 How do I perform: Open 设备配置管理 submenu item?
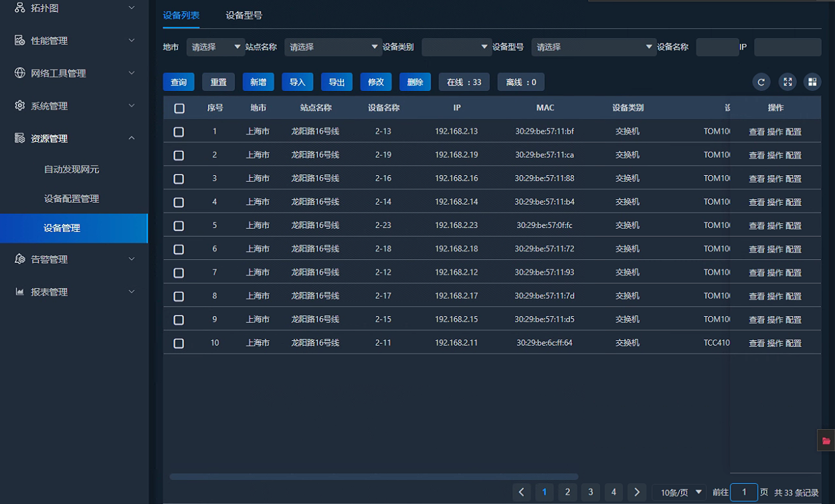(x=72, y=199)
